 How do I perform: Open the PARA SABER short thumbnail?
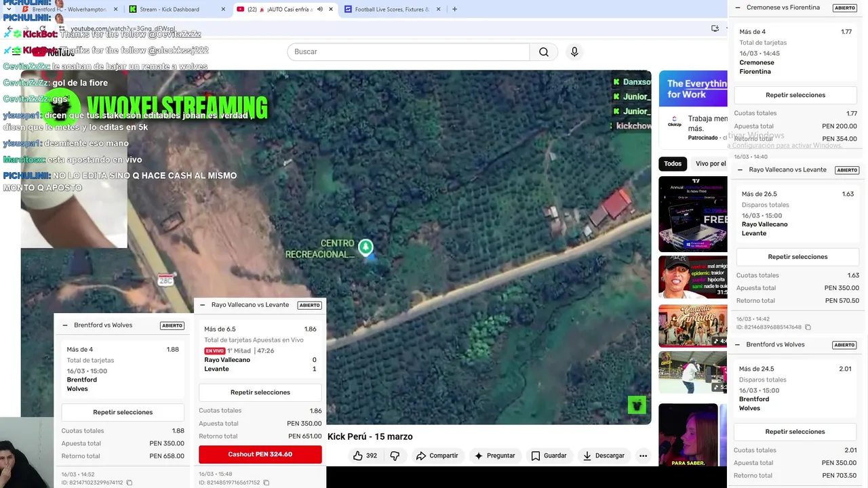point(688,436)
